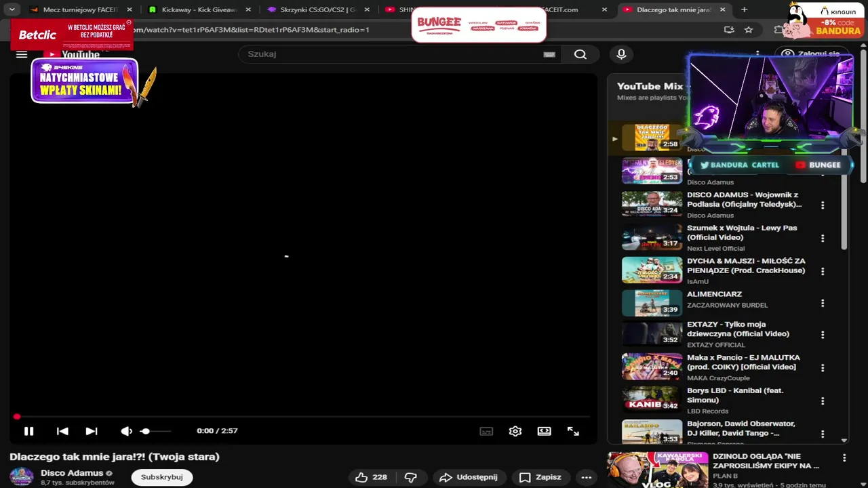Toggle subtitles on the player

point(486,431)
